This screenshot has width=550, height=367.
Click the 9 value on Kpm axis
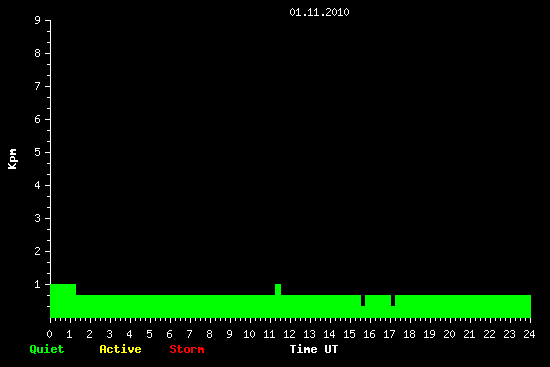point(38,20)
